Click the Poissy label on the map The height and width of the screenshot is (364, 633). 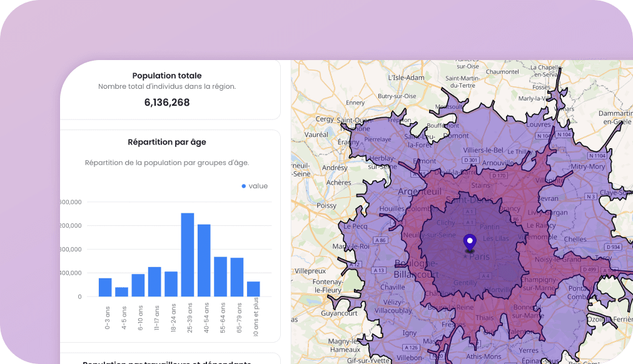(x=326, y=205)
